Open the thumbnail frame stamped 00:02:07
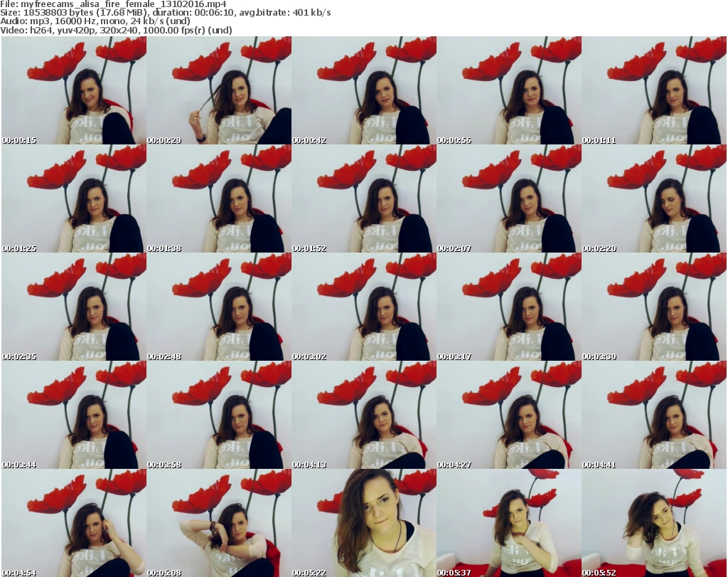Image resolution: width=728 pixels, height=577 pixels. [509, 198]
